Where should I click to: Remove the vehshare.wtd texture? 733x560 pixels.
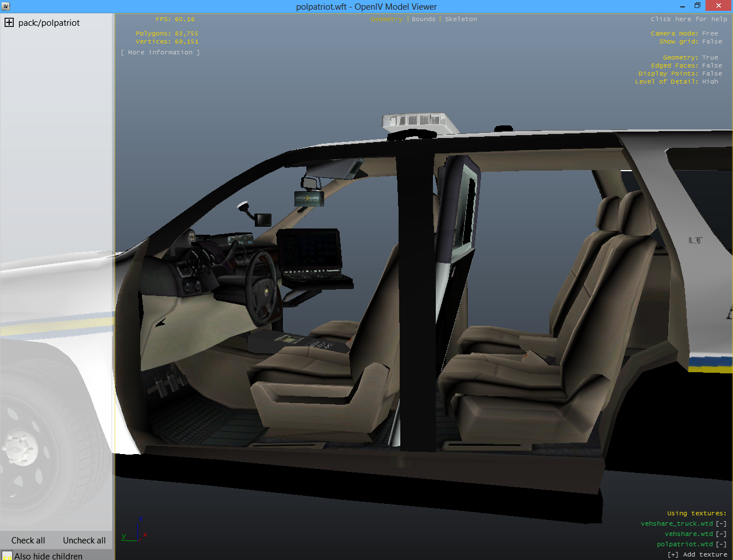(x=721, y=534)
